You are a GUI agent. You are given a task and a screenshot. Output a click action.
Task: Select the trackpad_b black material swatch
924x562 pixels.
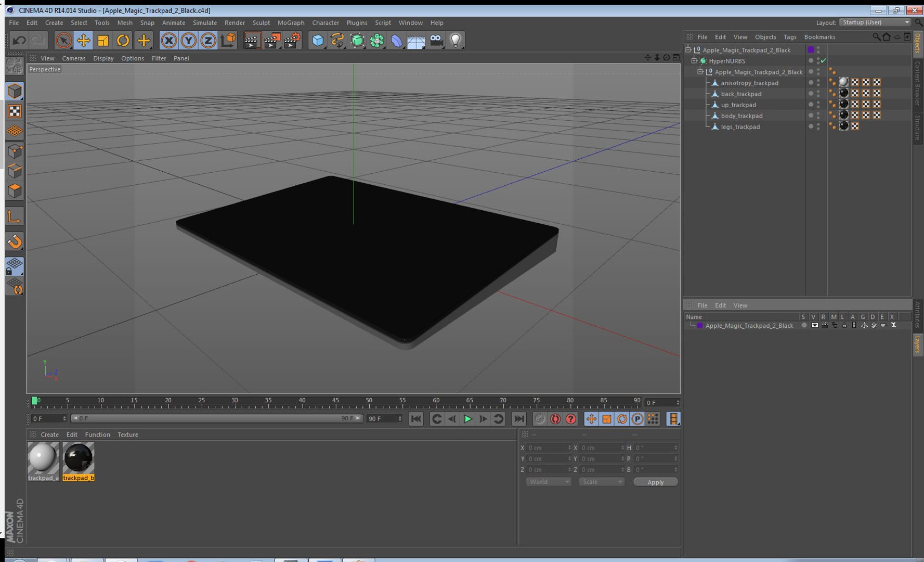[x=79, y=458]
